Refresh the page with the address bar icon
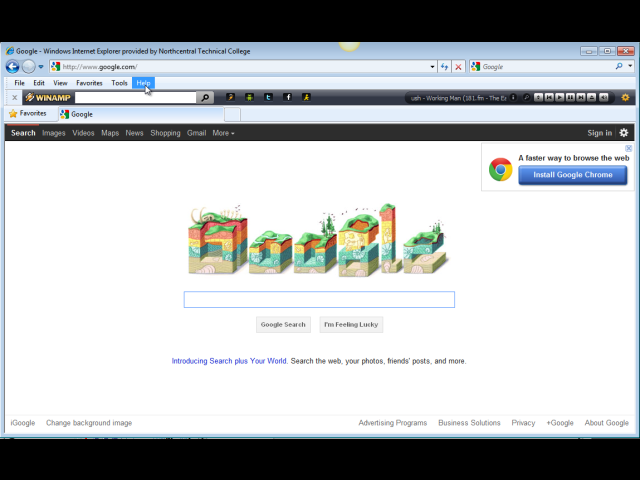The width and height of the screenshot is (640, 480). coord(444,67)
